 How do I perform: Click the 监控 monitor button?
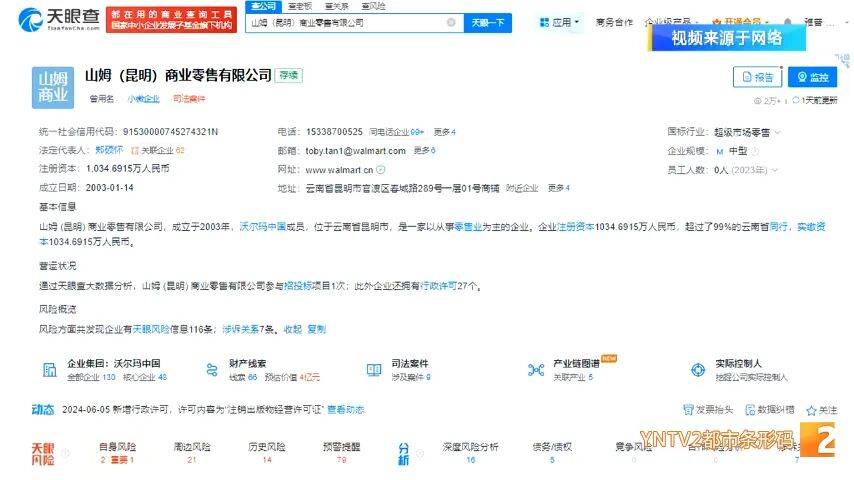pos(813,77)
